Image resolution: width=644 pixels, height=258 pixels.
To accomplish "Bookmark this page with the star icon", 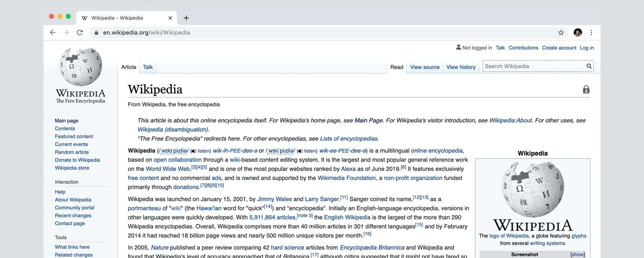I will (x=561, y=33).
